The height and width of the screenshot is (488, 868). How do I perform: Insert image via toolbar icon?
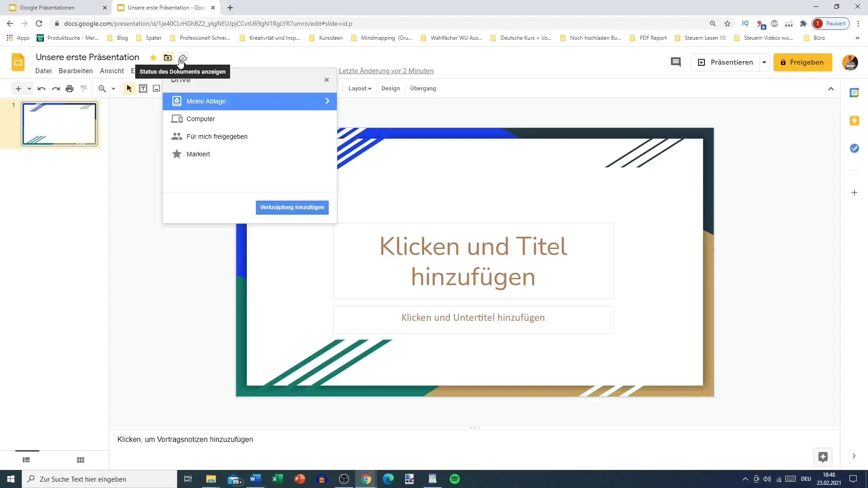point(156,89)
